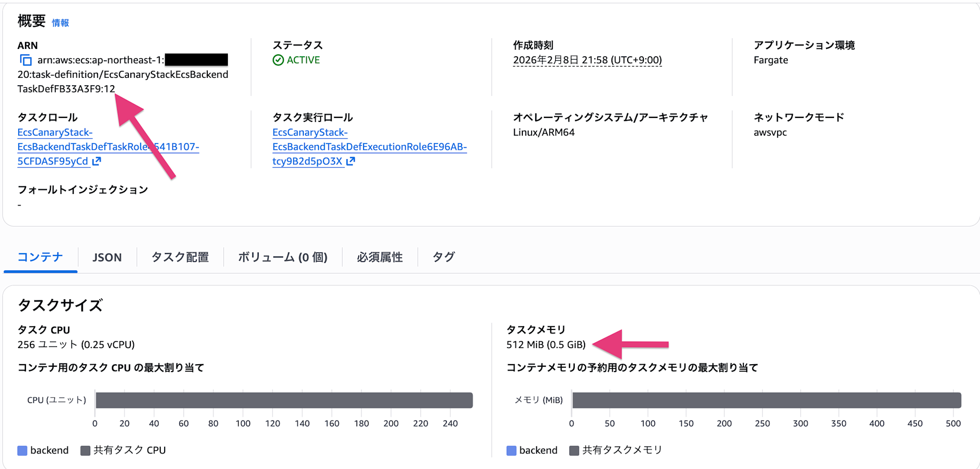980x469 pixels.
Task: Open the タスク配置 tab
Action: tap(180, 257)
